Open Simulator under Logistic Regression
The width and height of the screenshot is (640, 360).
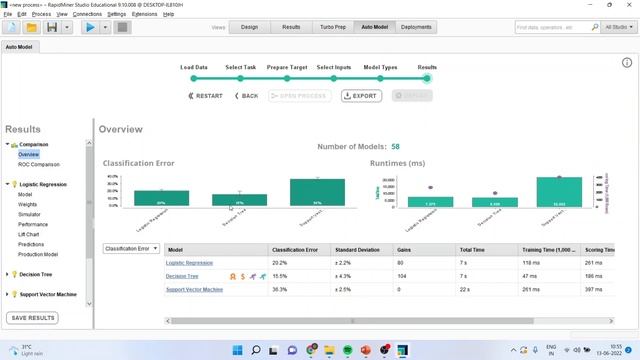click(x=29, y=214)
